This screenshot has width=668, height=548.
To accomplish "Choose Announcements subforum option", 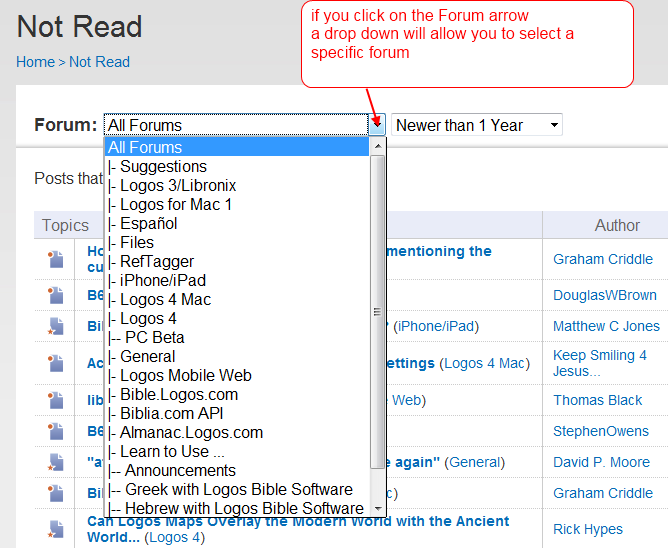I will 237,470.
